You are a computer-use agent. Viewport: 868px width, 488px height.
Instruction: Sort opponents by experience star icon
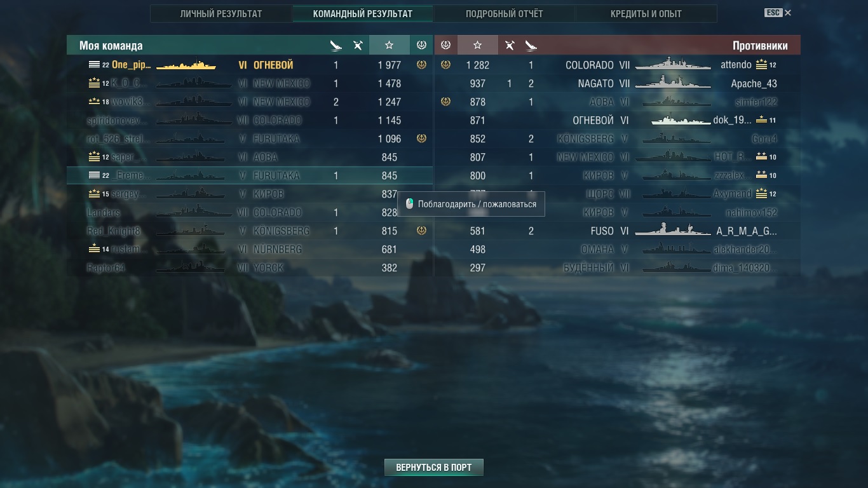click(x=478, y=45)
